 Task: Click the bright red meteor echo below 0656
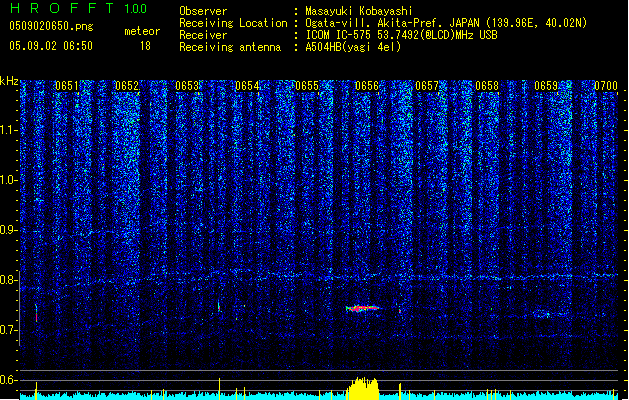point(363,308)
